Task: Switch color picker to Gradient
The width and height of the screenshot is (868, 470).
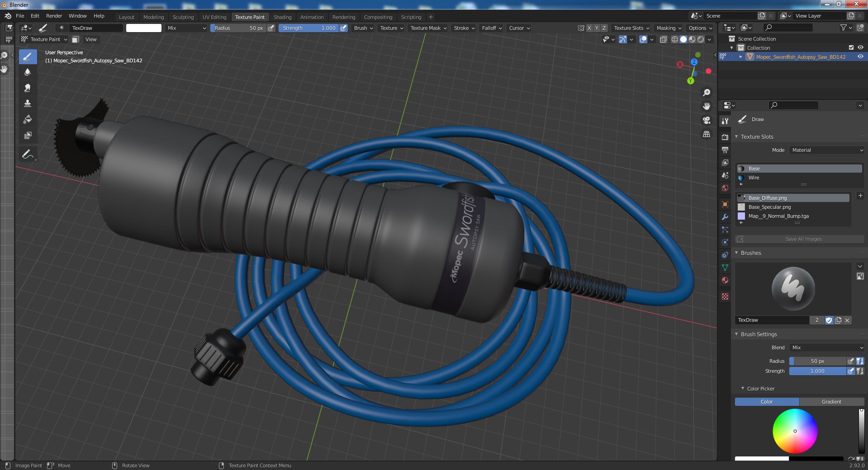Action: (x=831, y=402)
